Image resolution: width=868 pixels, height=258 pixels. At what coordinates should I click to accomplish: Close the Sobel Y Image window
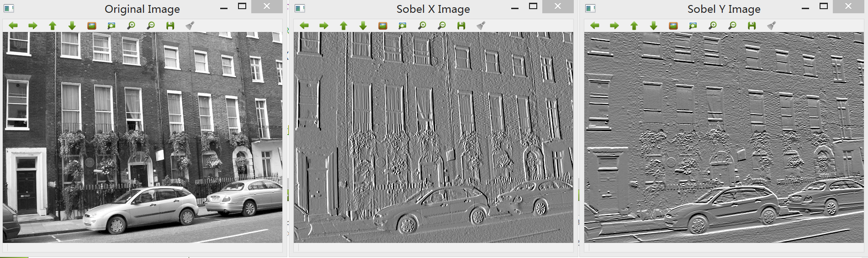pyautogui.click(x=848, y=6)
